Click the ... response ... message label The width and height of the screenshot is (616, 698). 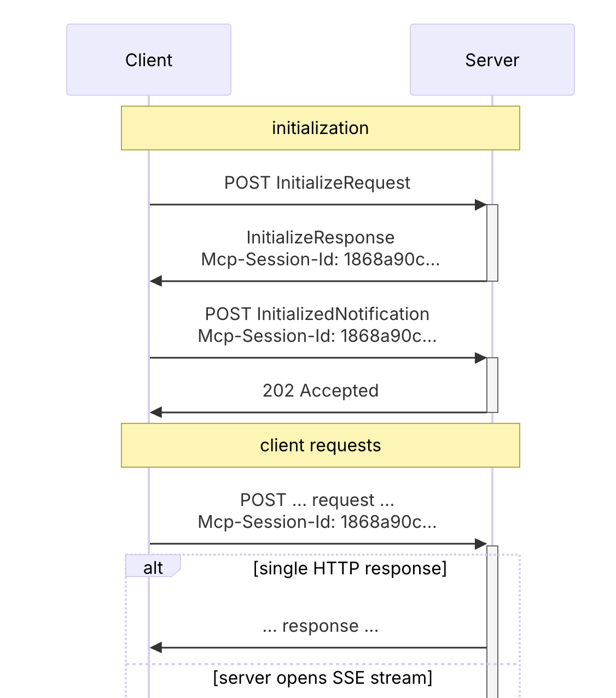(x=320, y=626)
